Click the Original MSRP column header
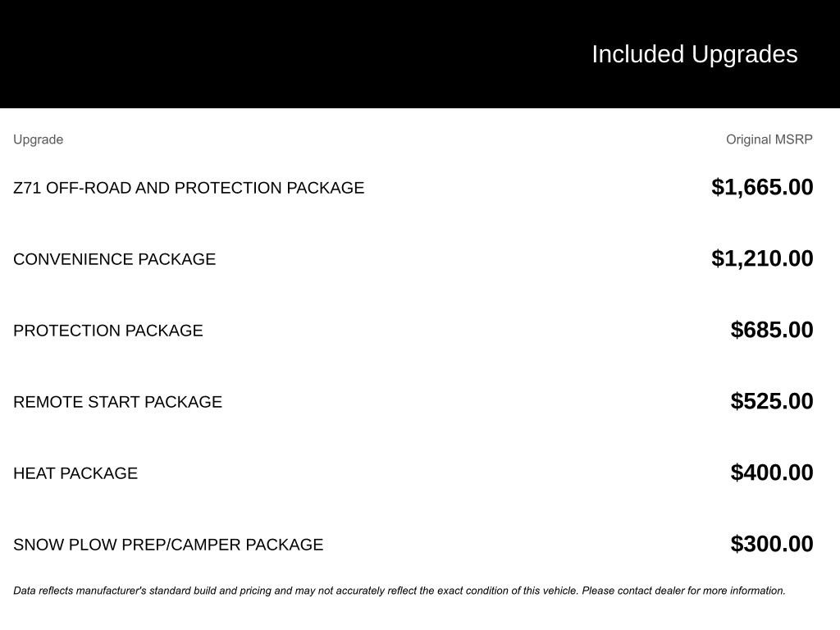Screen dimensions: 840x630 [x=769, y=139]
